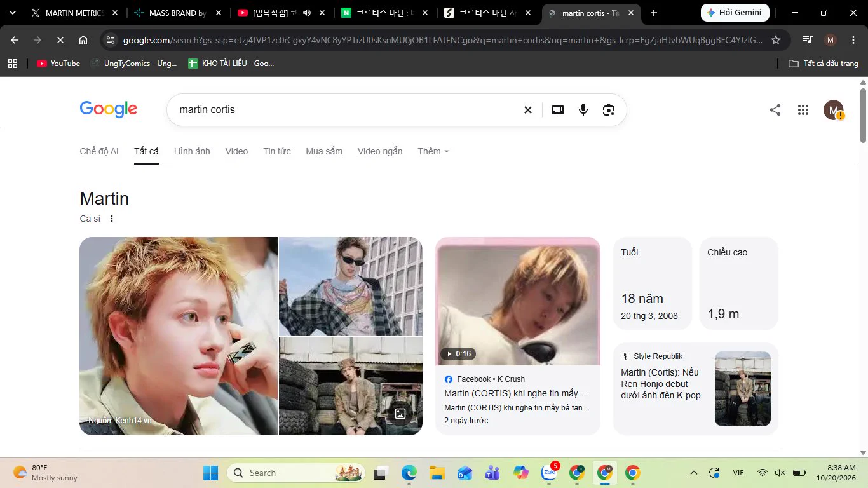Launch Microsoft Edge from the taskbar
868x488 pixels.
[x=409, y=473]
